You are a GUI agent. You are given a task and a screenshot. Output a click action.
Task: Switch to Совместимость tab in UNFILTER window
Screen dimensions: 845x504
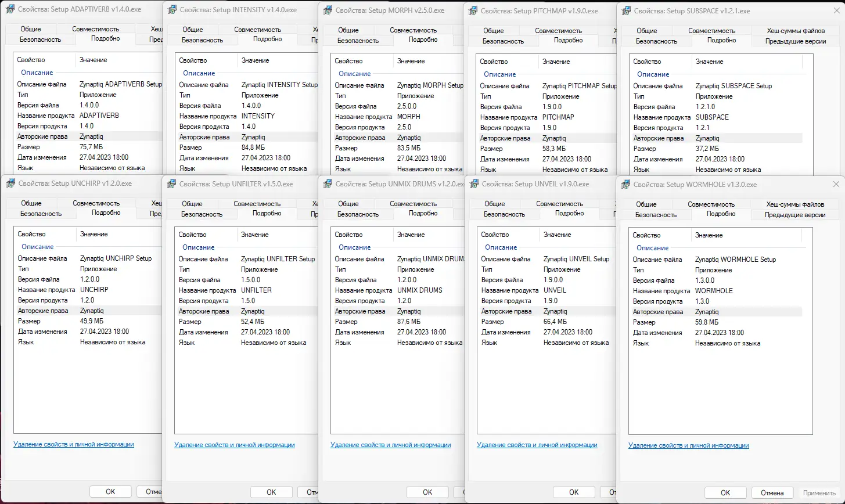(x=257, y=204)
